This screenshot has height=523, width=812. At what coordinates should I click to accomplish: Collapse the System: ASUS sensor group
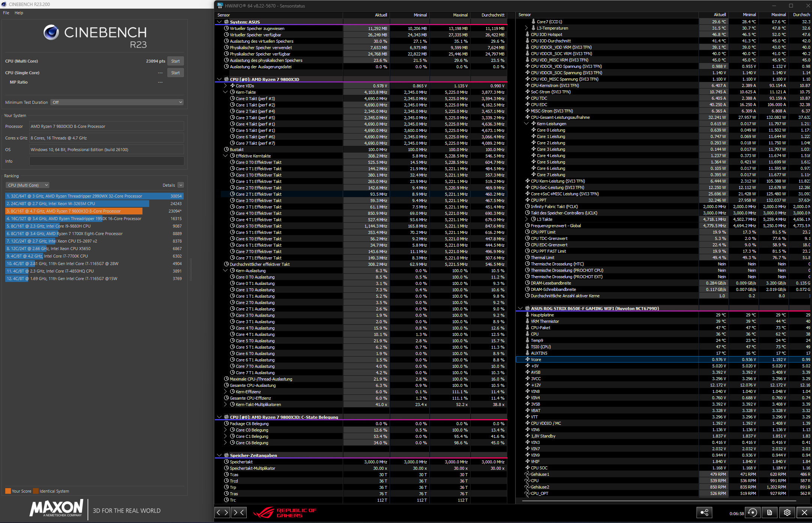click(x=219, y=22)
